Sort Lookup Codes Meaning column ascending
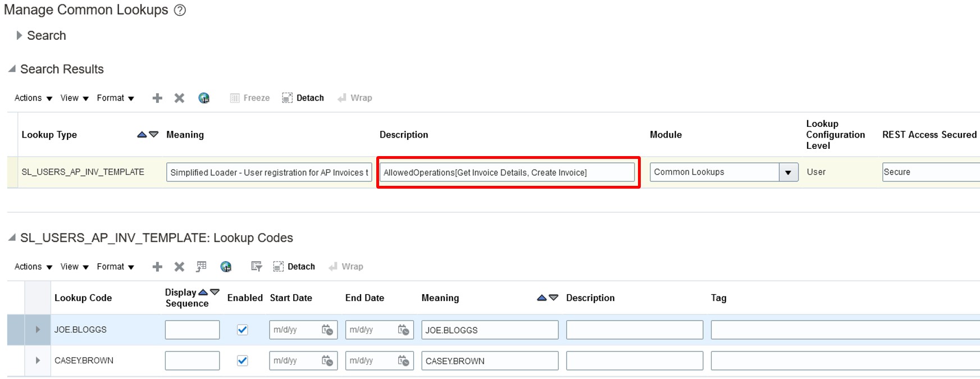The image size is (980, 379). 542,298
